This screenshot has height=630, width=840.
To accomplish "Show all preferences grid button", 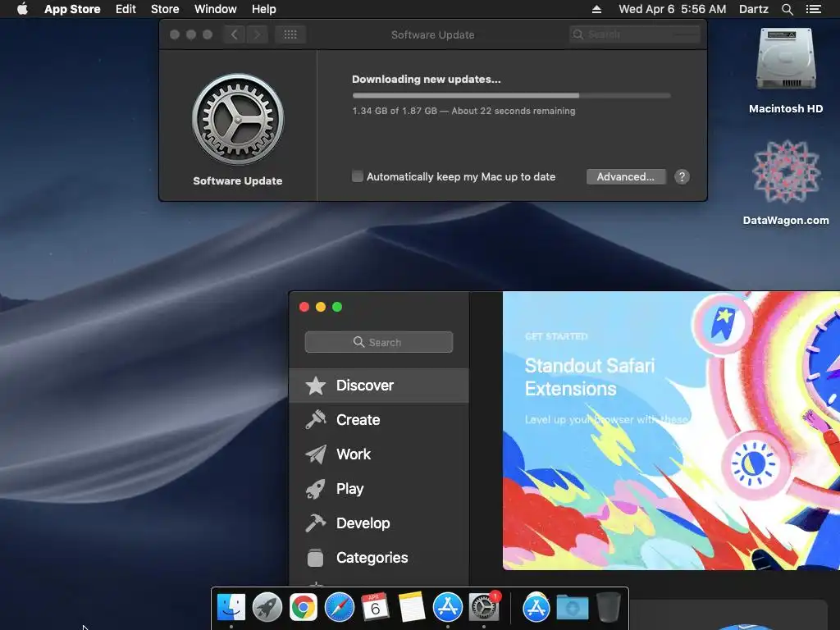I will [290, 34].
